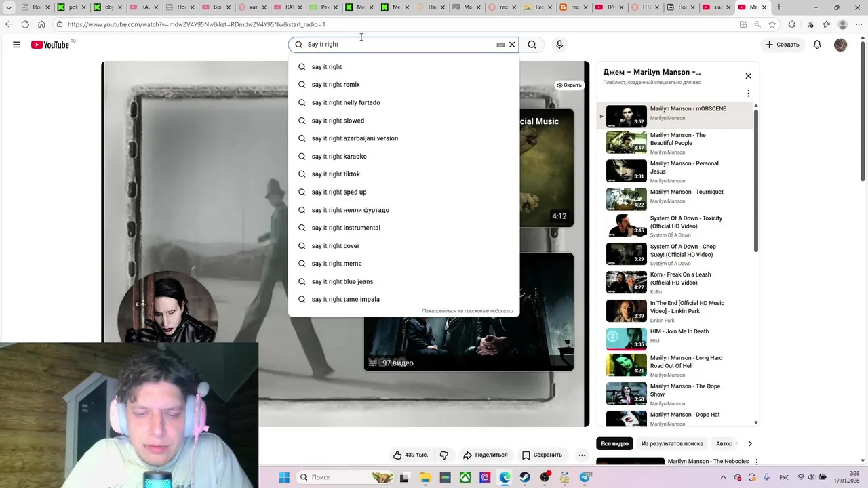Select 'Marilyn Manson - Tourniquet' playlist title

[686, 192]
